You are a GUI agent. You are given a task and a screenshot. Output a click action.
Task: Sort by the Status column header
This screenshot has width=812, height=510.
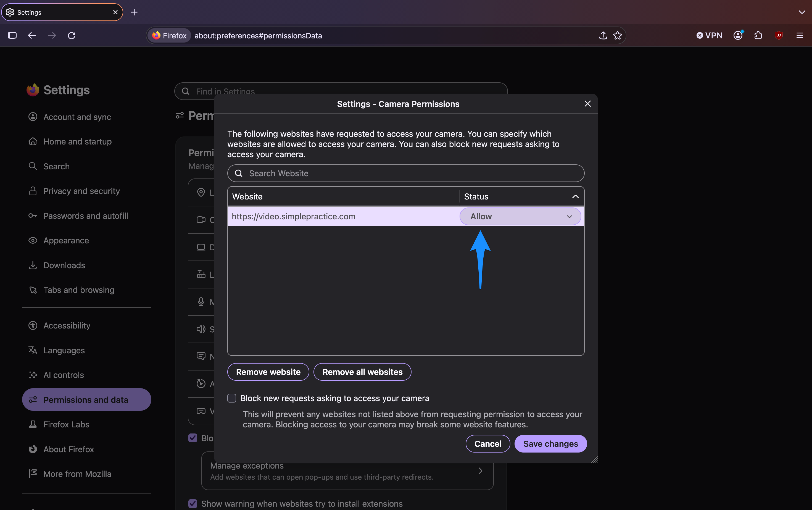521,197
